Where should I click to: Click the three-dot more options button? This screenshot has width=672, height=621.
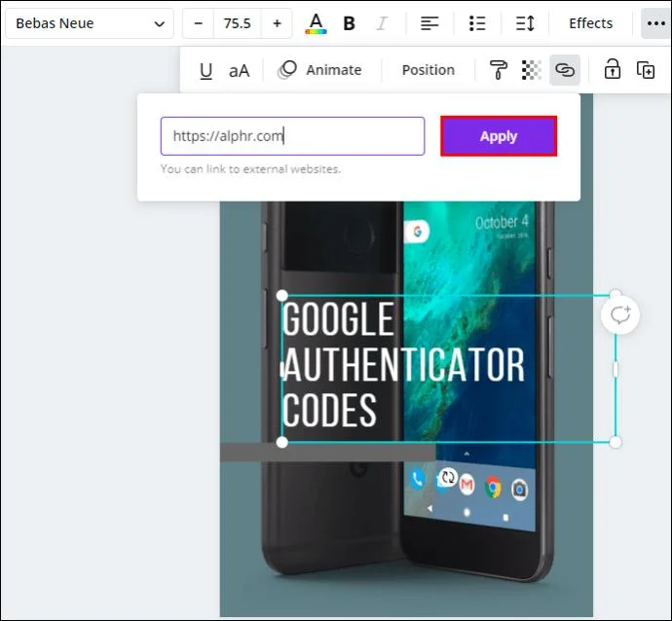[x=655, y=23]
